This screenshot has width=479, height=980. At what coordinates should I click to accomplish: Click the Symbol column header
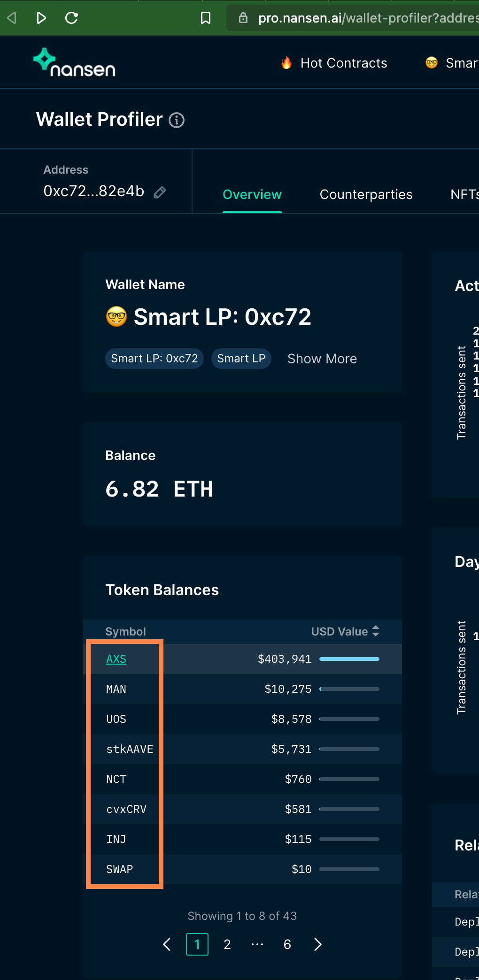coord(125,631)
